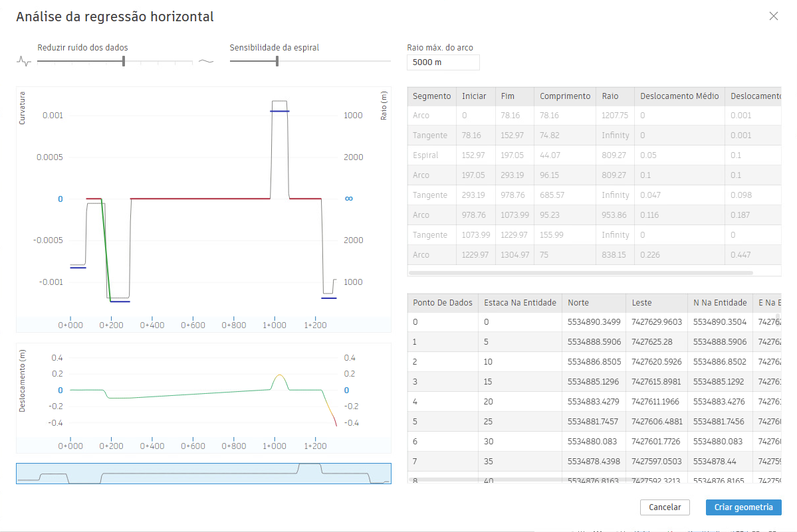Edit the Raio máx. do arco field

(x=443, y=62)
